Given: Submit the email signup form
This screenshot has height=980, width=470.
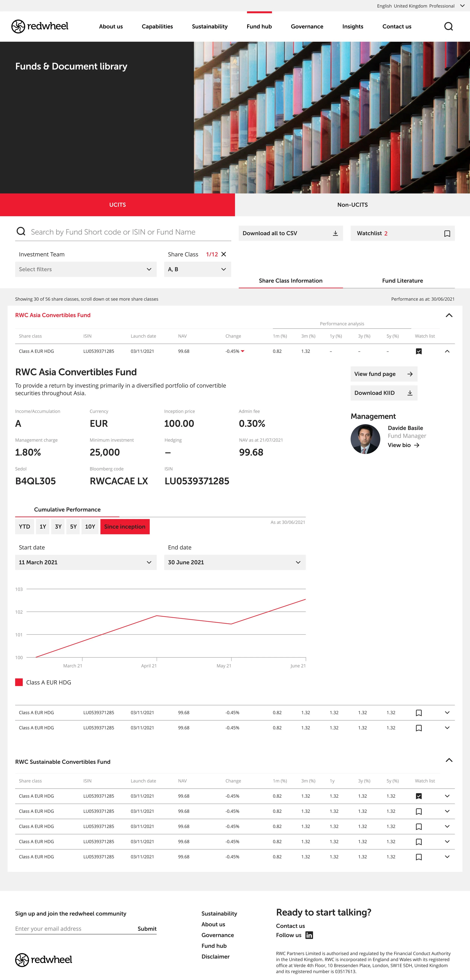Looking at the screenshot, I should [x=147, y=929].
